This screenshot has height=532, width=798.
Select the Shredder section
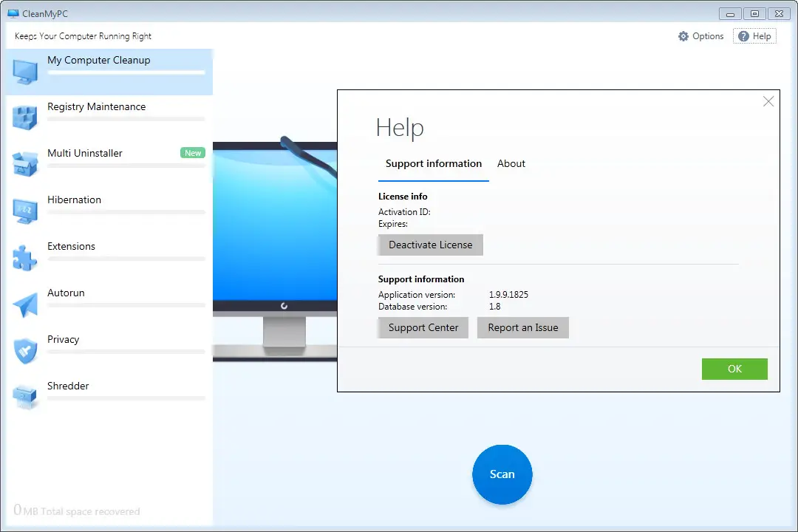[109, 397]
